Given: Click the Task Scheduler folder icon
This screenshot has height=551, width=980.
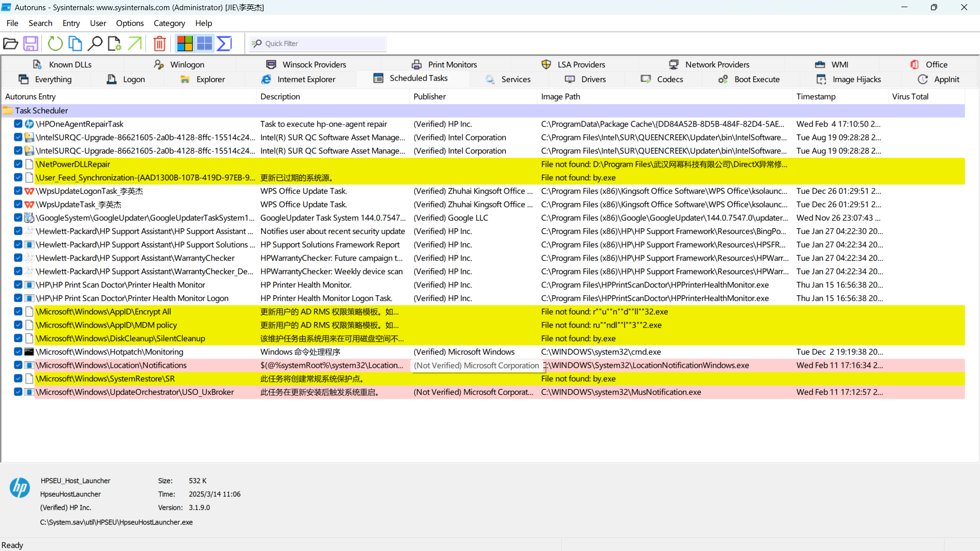Looking at the screenshot, I should (x=8, y=110).
